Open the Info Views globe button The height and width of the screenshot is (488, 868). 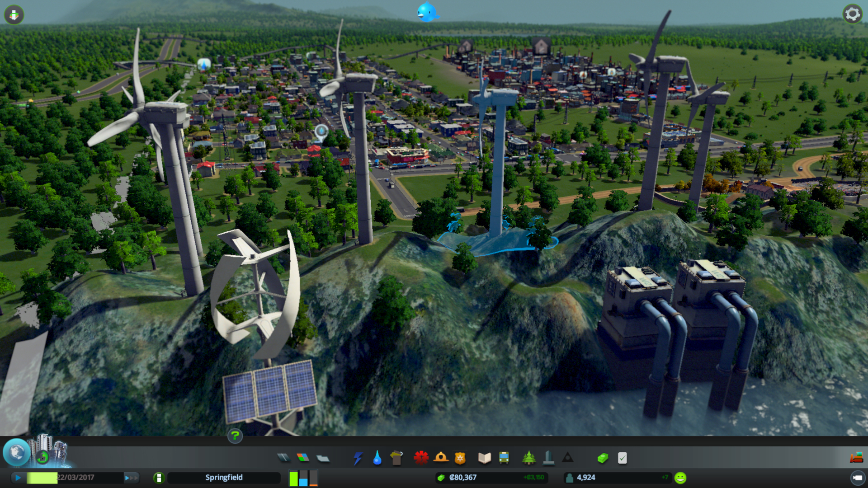[17, 452]
